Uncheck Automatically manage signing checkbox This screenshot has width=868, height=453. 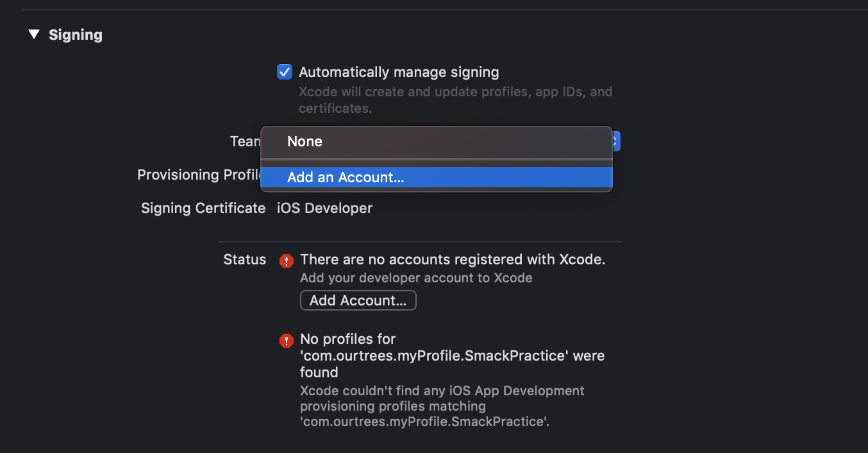click(x=285, y=72)
